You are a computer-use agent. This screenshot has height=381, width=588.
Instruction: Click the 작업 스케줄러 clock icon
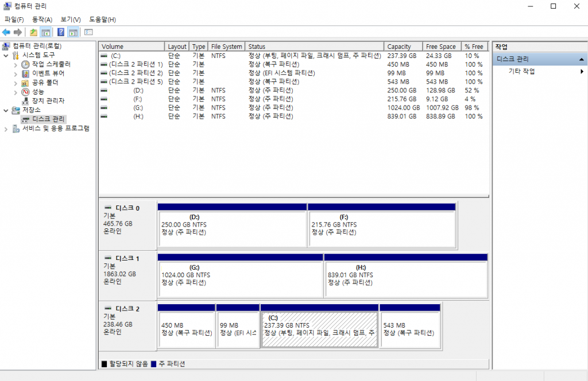coord(25,64)
